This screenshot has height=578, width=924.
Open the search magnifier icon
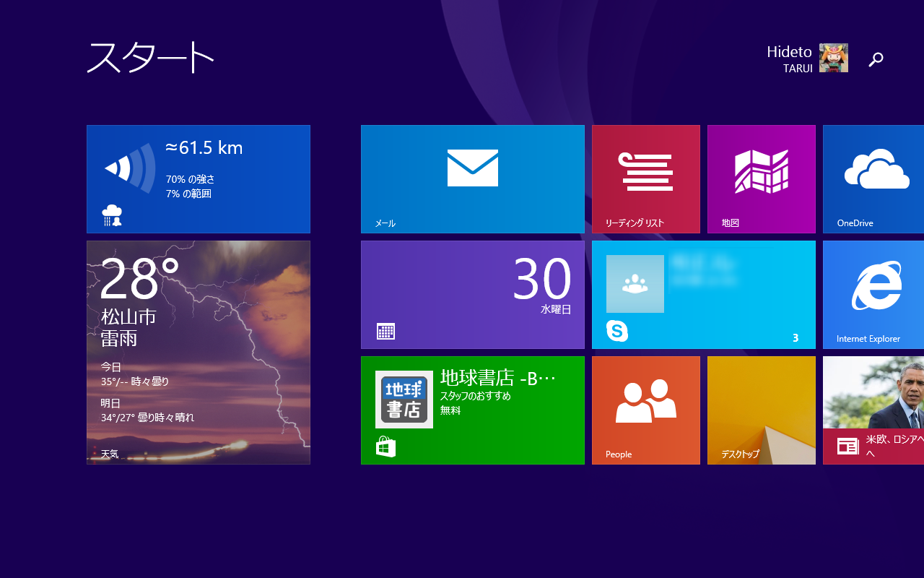(876, 59)
